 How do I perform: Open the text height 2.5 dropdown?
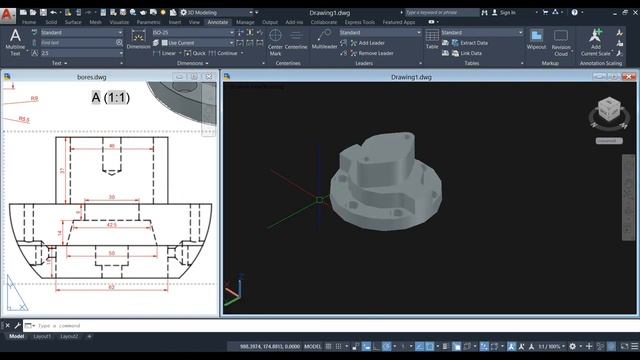coord(81,53)
